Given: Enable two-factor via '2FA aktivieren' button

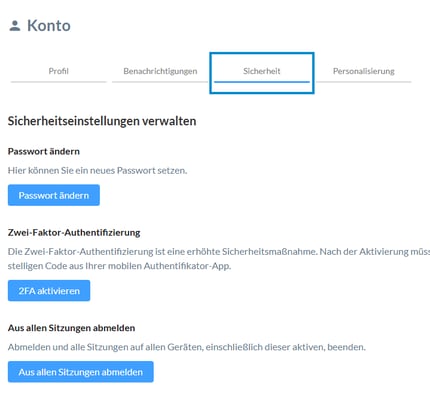Looking at the screenshot, I should point(49,291).
